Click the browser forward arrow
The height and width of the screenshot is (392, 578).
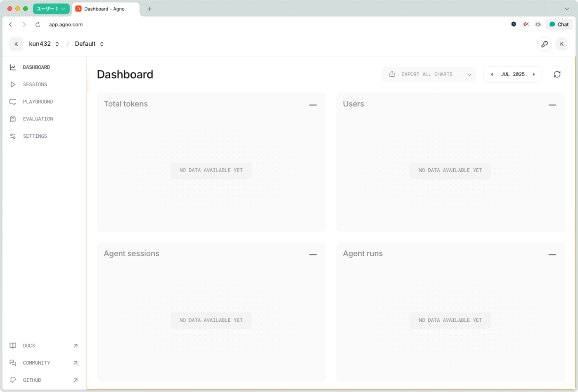pos(24,25)
